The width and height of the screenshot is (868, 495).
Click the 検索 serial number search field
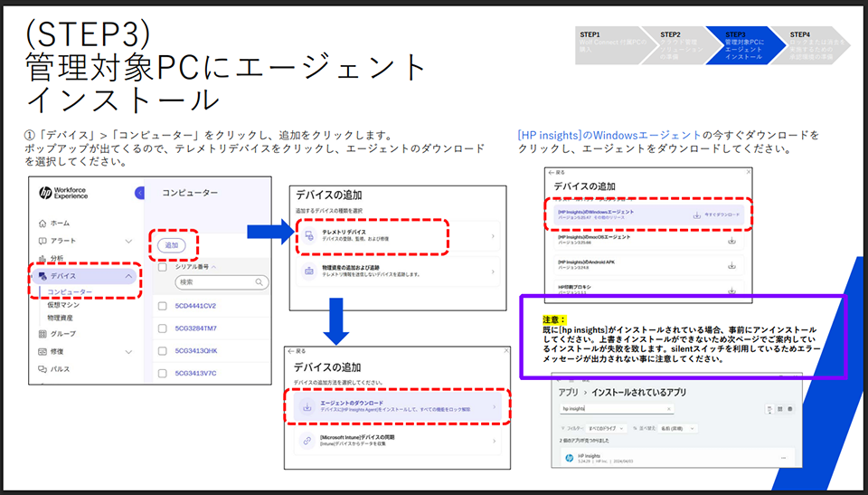click(222, 282)
